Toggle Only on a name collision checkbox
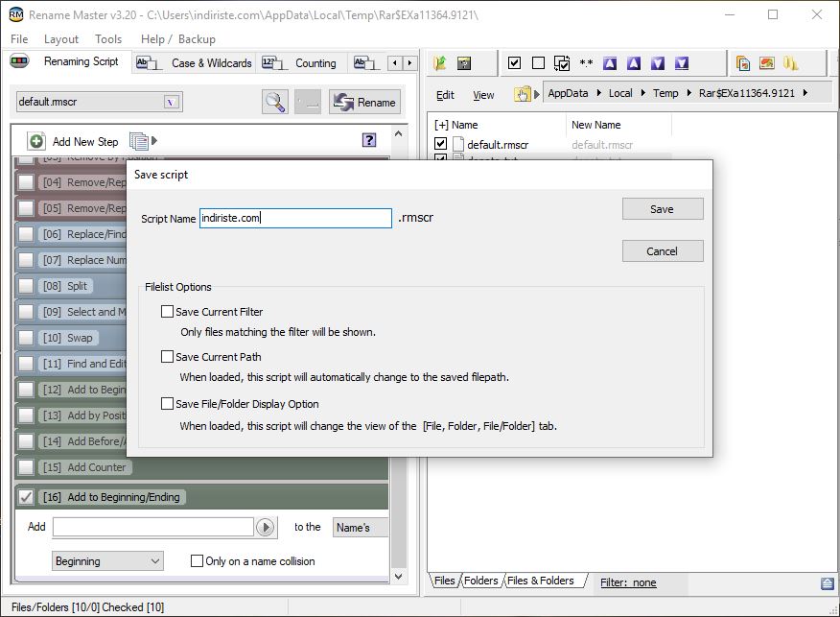840x617 pixels. 197,560
